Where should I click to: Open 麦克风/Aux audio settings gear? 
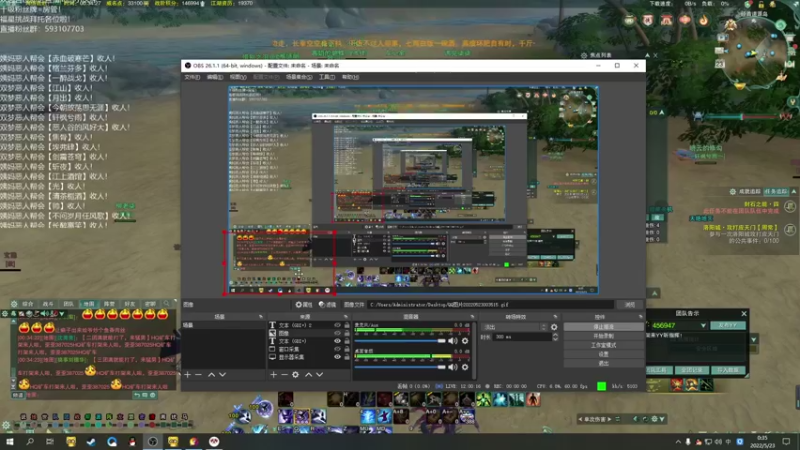465,341
